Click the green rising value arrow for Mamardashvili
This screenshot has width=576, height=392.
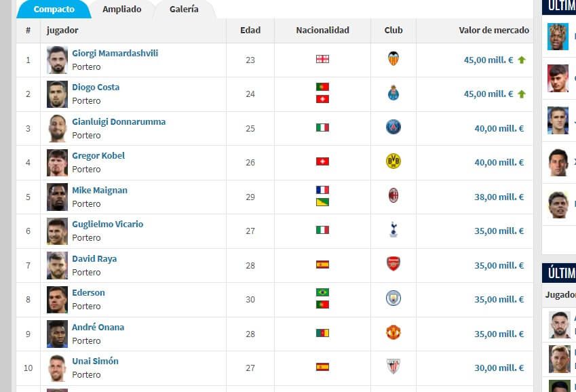pos(522,60)
